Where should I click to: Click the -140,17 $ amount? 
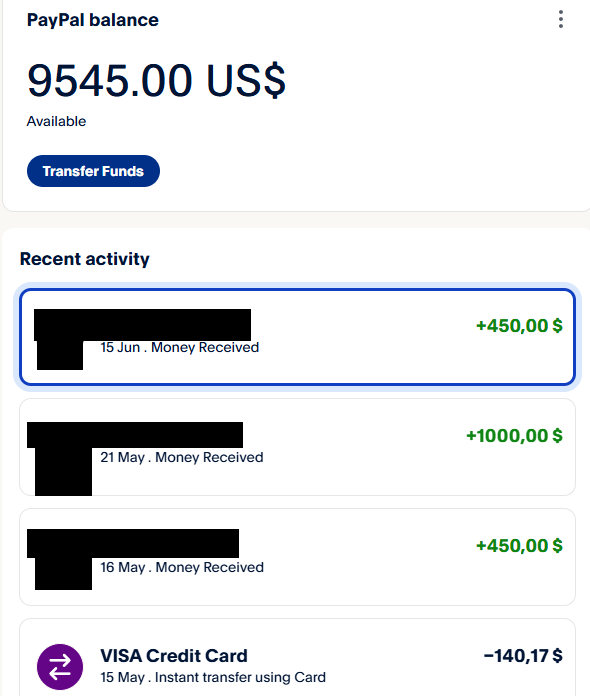(x=523, y=656)
